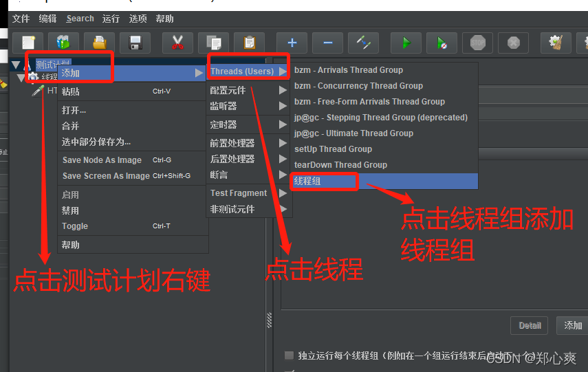Select Save Screen As Image

(x=132, y=176)
